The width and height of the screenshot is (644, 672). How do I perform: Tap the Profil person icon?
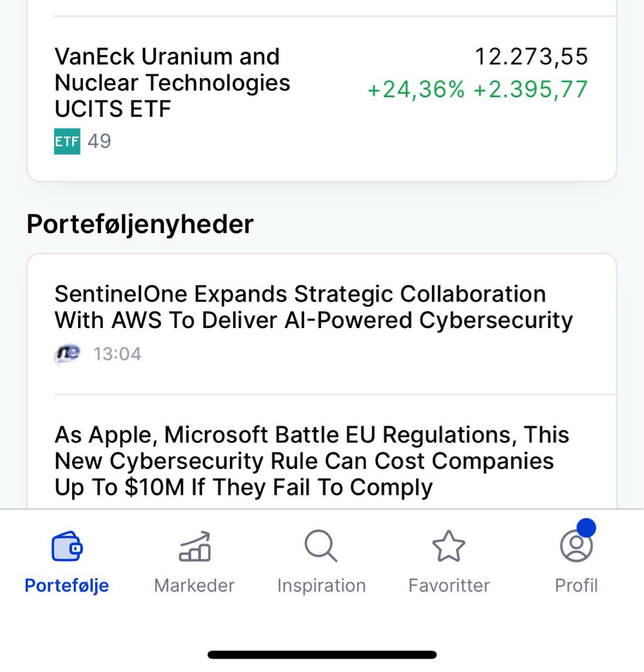point(576,546)
